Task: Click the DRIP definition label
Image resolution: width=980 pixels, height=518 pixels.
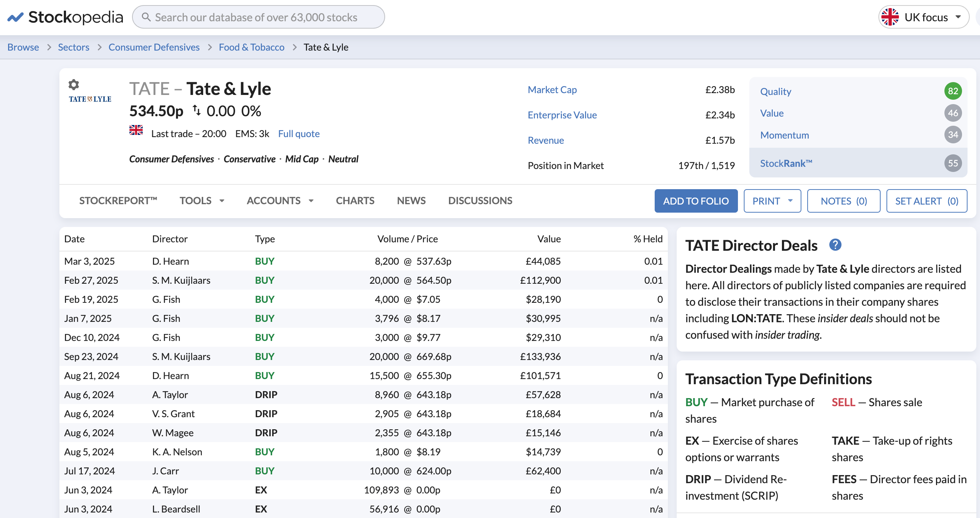Action: point(698,479)
